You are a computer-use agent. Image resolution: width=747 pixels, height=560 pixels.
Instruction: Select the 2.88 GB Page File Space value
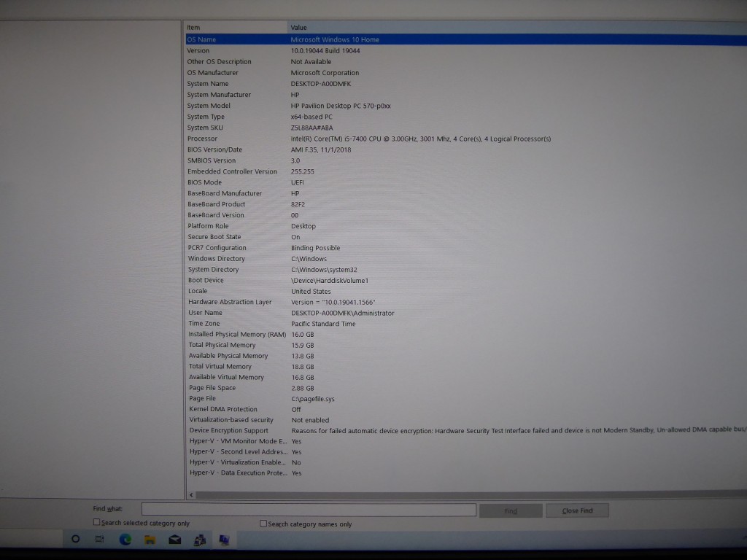(x=303, y=388)
